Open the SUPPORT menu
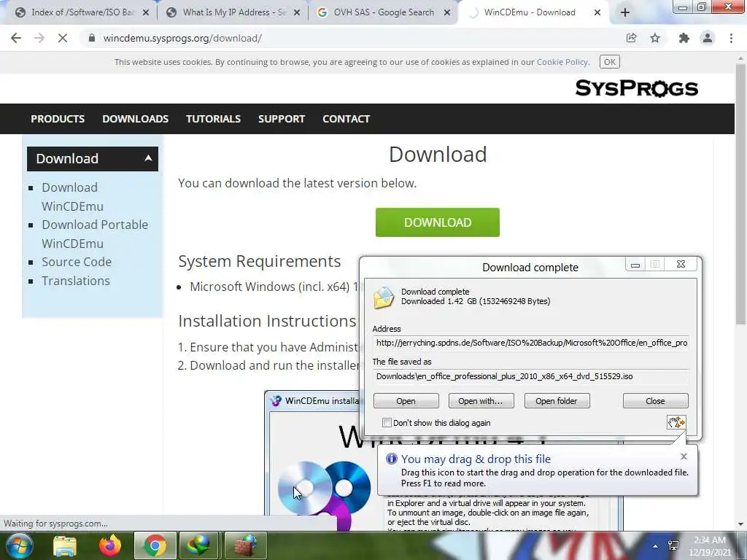The width and height of the screenshot is (747, 560). point(282,119)
